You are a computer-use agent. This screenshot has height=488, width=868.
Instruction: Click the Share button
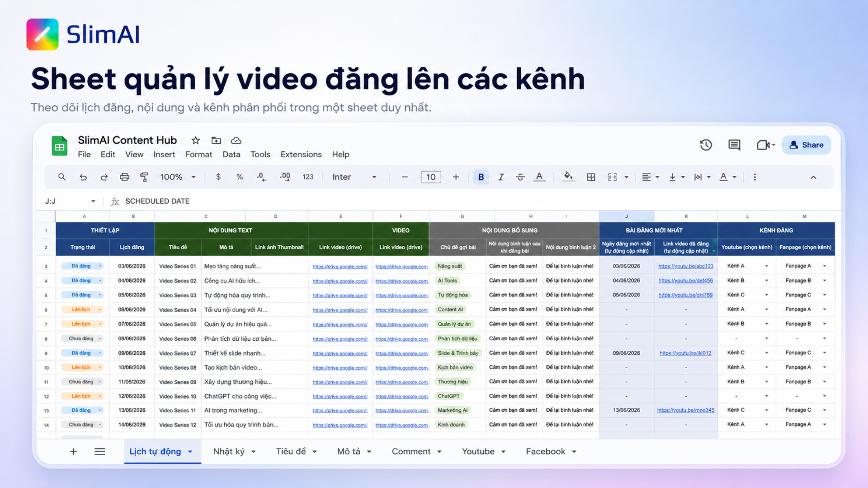806,145
